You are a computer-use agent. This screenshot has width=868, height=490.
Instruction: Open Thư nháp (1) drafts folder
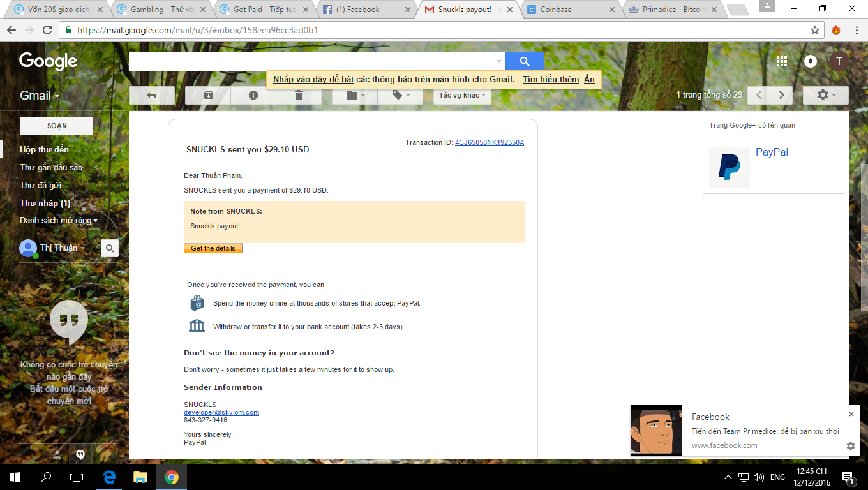(x=45, y=203)
